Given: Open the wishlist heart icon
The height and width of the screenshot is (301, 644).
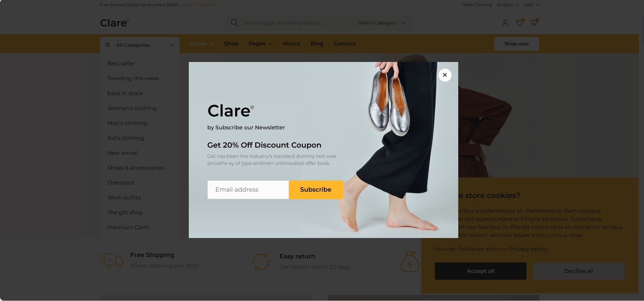Looking at the screenshot, I should pyautogui.click(x=519, y=23).
